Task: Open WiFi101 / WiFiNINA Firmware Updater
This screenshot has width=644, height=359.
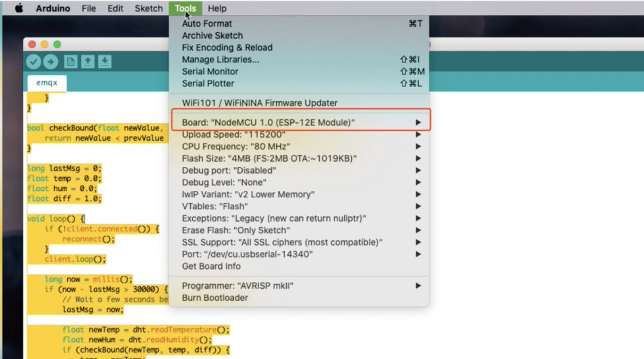Action: (x=299, y=103)
